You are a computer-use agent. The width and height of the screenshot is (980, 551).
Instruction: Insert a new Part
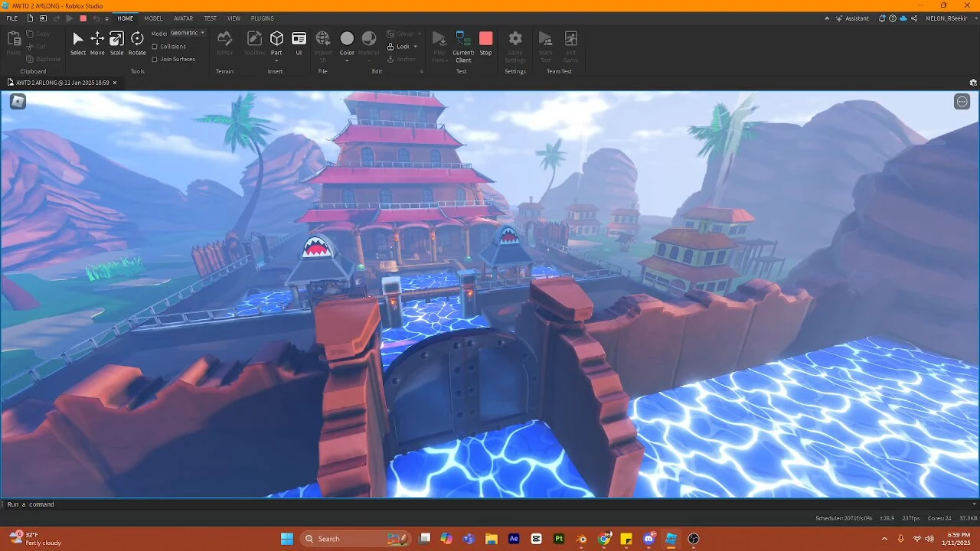(x=276, y=40)
